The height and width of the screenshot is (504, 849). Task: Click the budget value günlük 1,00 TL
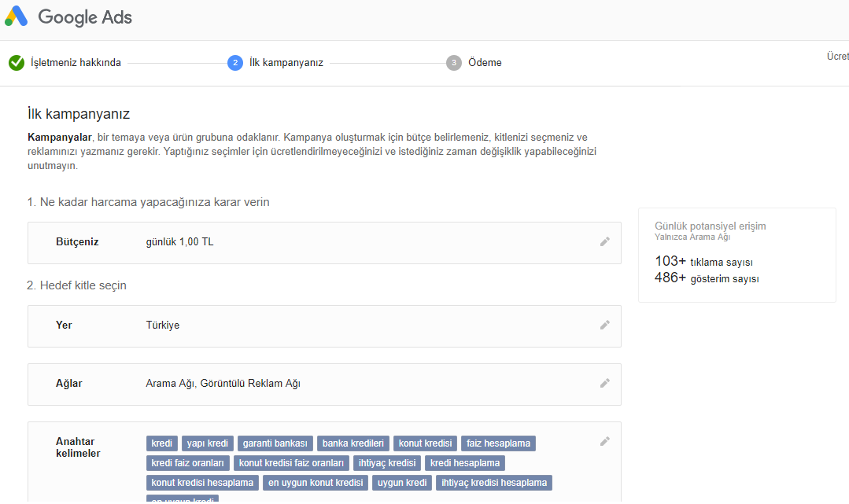pyautogui.click(x=179, y=242)
